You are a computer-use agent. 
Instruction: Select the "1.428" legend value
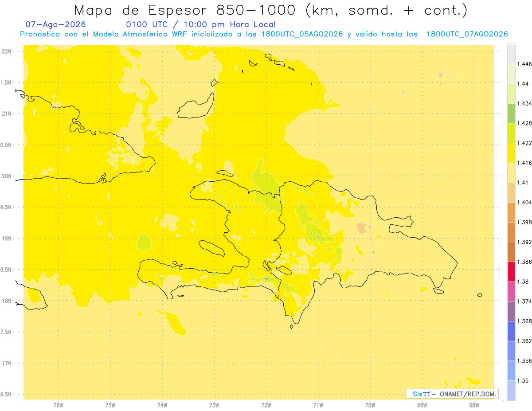click(x=524, y=123)
